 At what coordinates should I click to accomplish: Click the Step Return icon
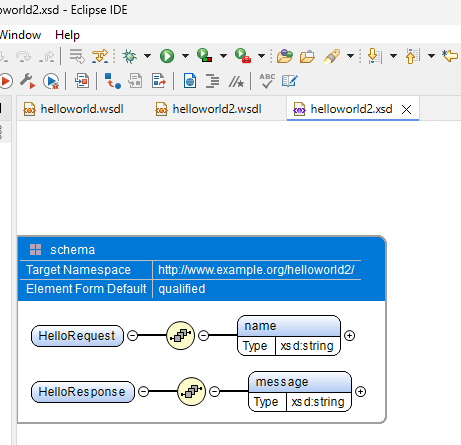(46, 57)
